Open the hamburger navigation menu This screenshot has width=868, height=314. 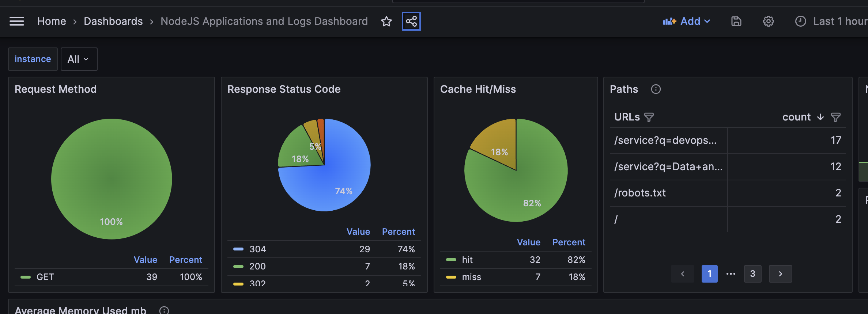point(17,21)
